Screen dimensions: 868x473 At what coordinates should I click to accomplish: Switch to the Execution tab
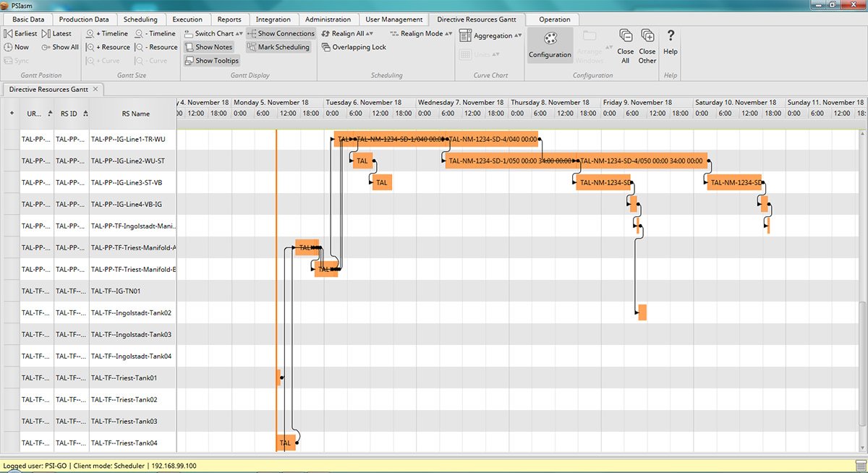(x=187, y=20)
